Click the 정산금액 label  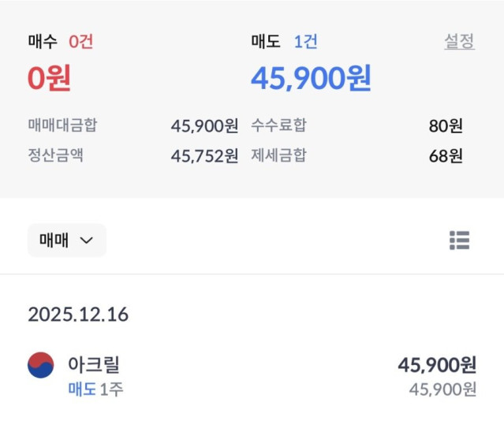pos(55,155)
